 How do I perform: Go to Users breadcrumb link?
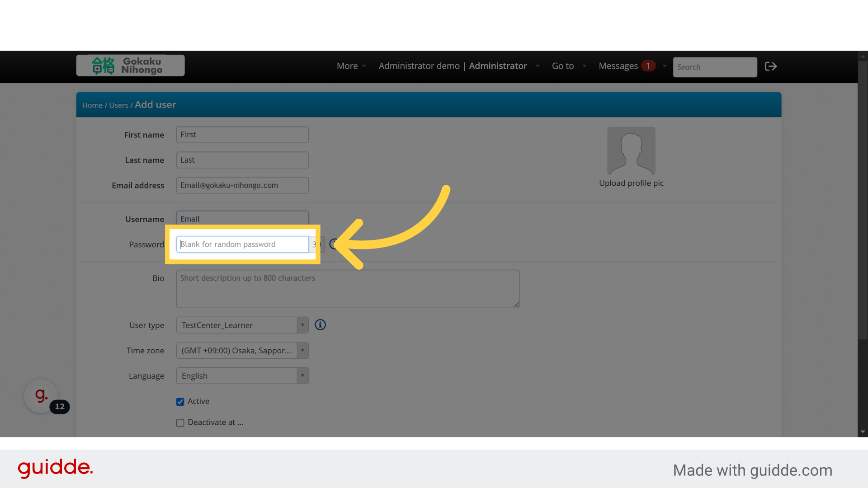coord(118,105)
